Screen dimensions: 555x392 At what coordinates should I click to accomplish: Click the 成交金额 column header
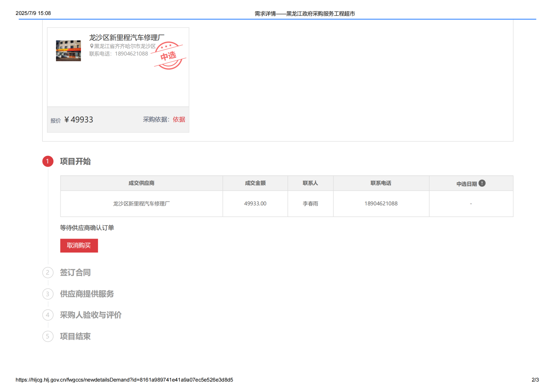click(255, 183)
